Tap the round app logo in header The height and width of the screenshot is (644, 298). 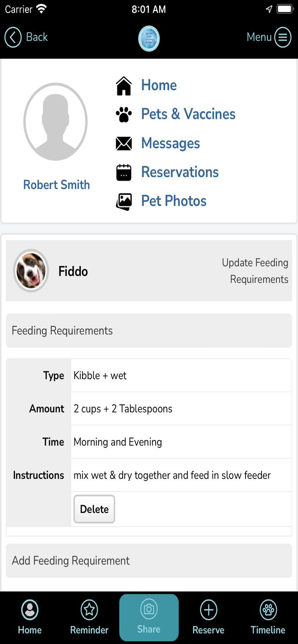[149, 39]
